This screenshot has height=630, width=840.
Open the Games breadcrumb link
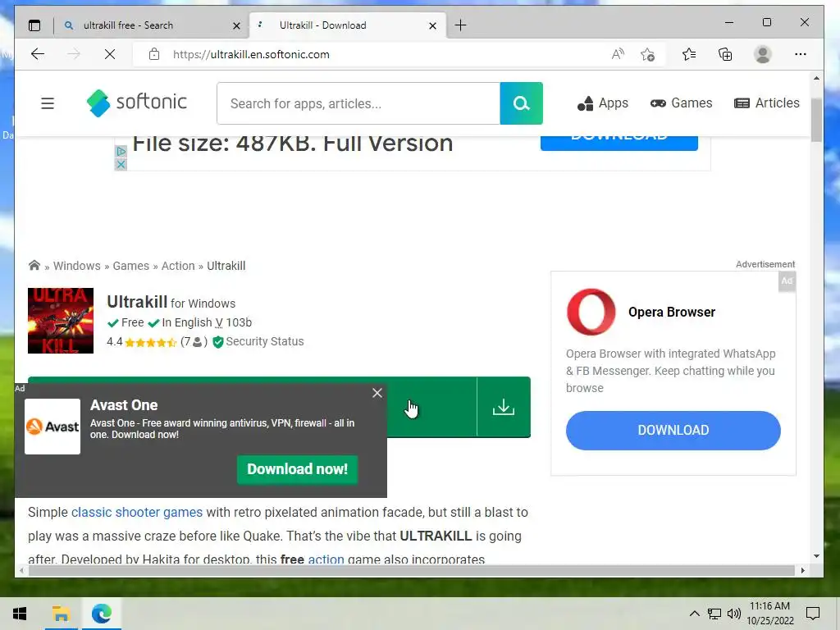coord(130,266)
